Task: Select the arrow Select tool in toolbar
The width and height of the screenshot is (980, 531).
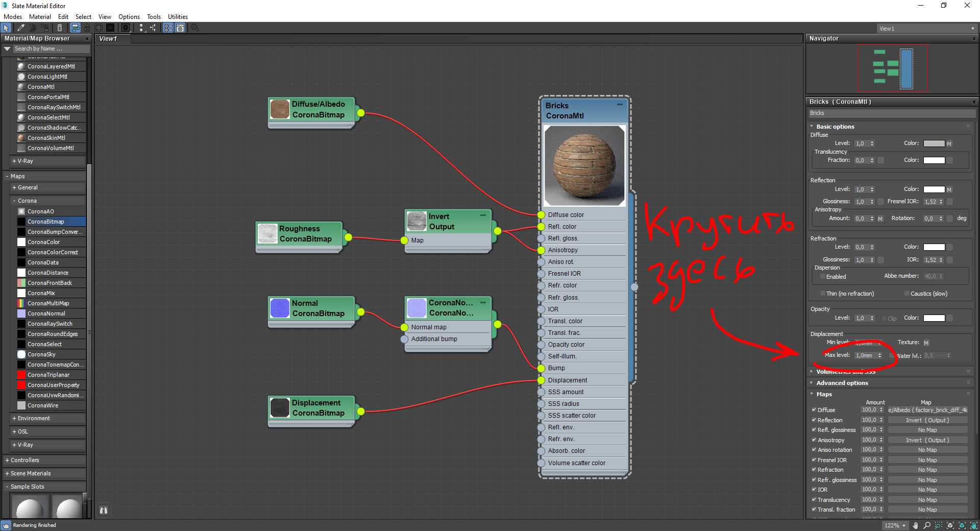Action: [6, 28]
